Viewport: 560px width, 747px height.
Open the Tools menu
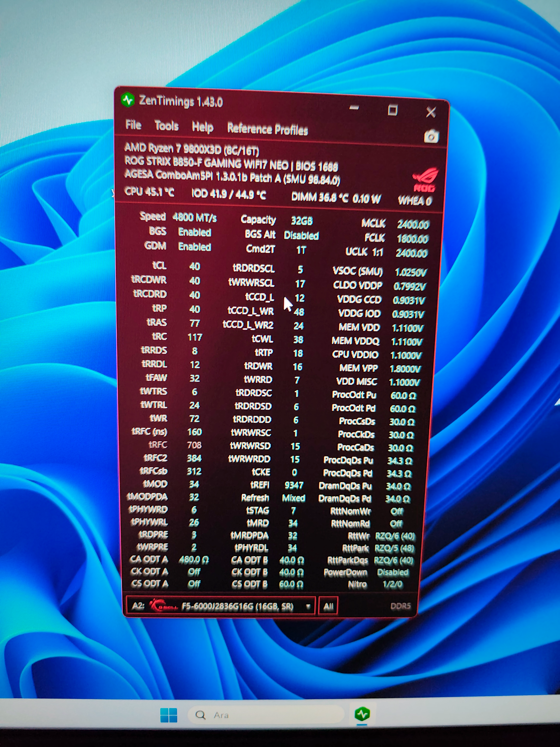click(x=166, y=126)
